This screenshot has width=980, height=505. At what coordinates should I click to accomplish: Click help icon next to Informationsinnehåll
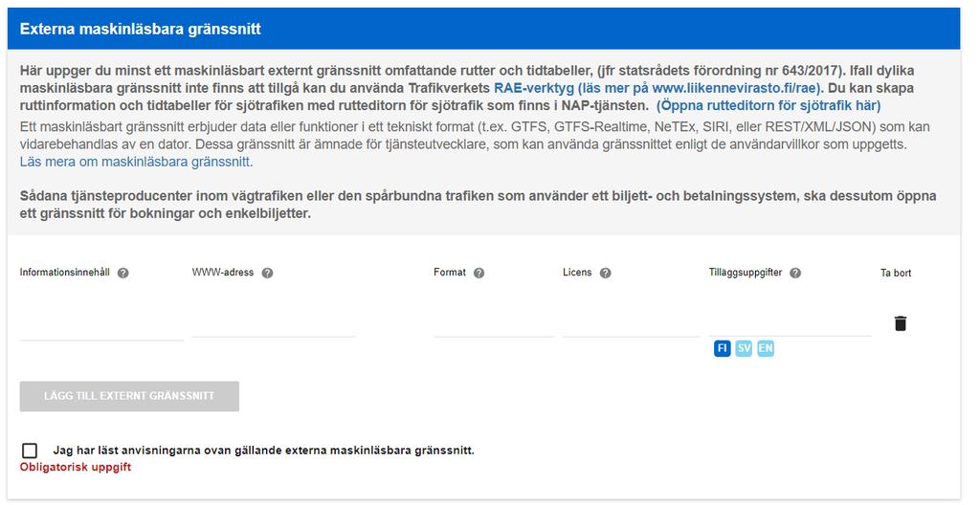tap(123, 274)
